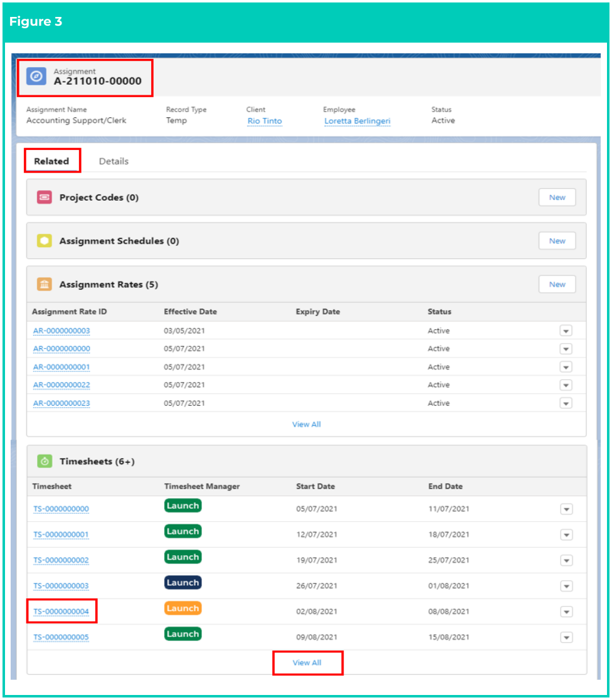Image resolution: width=612 pixels, height=700 pixels.
Task: Expand row actions for AR-0000000022
Action: point(566,385)
